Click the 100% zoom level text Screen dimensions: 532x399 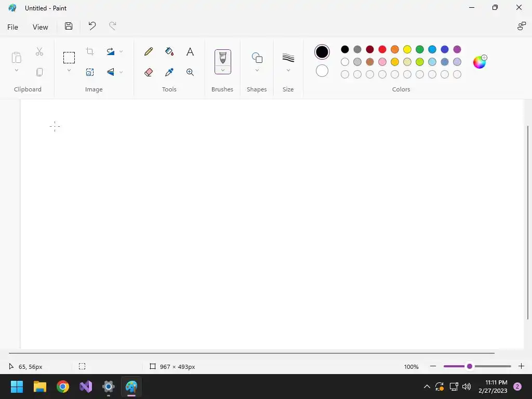coord(411,367)
